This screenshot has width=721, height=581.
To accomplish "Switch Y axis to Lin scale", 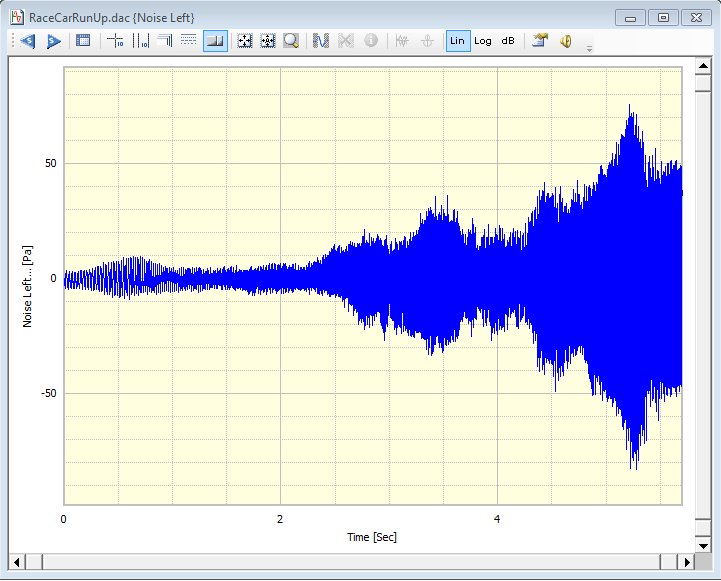I will (x=458, y=41).
